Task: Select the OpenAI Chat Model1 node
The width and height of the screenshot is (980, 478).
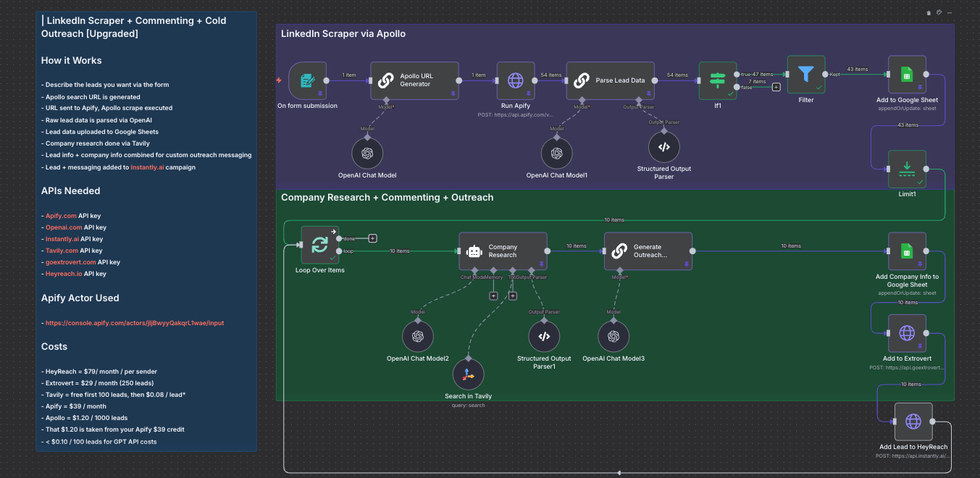Action: [x=556, y=154]
